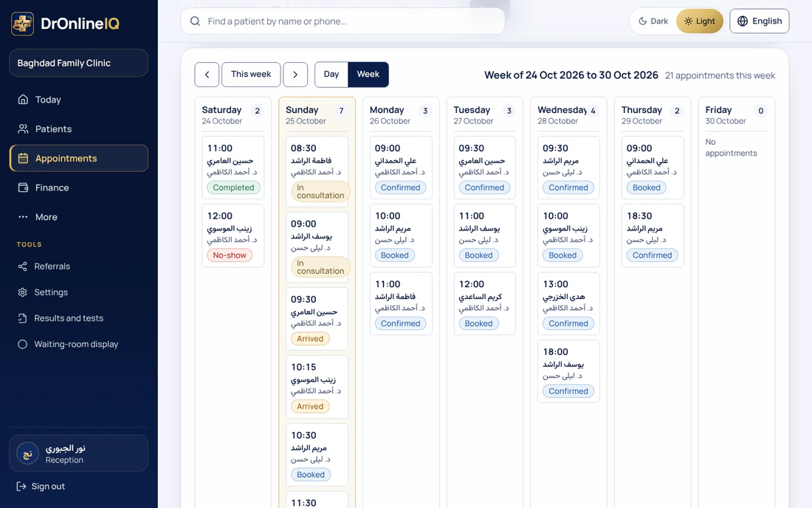This screenshot has height=508, width=812.
Task: Open the Settings link
Action: (x=79, y=292)
